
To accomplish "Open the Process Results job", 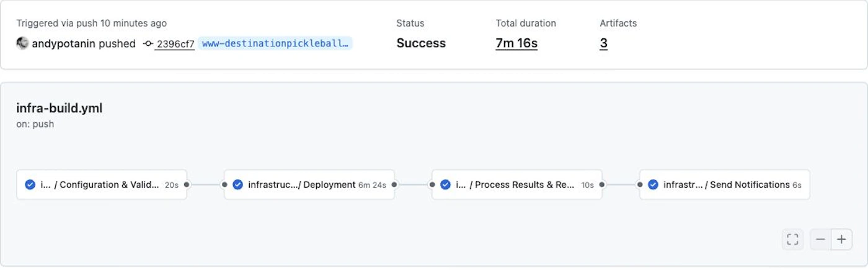I will point(517,185).
